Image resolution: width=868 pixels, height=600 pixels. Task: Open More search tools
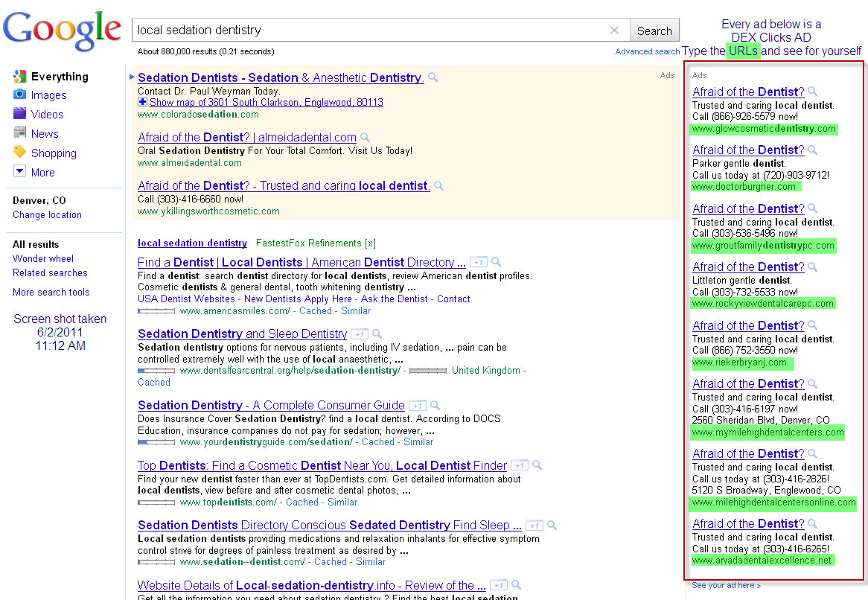click(51, 292)
